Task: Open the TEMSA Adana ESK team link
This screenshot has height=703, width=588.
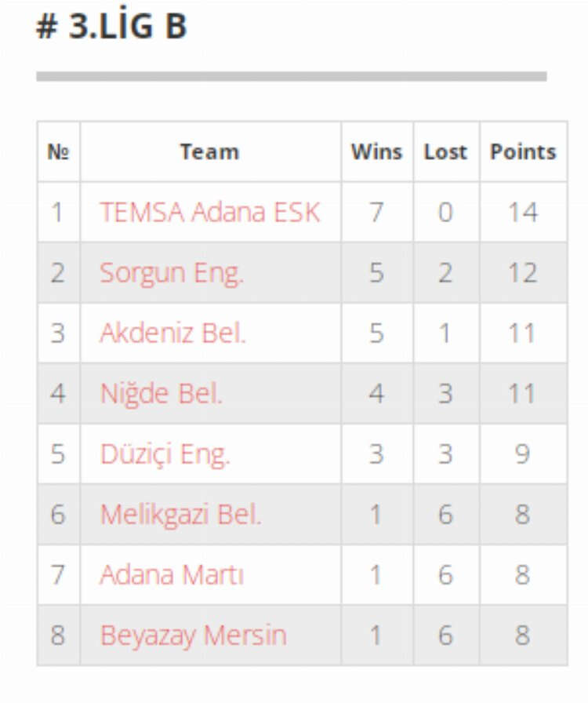Action: 209,213
